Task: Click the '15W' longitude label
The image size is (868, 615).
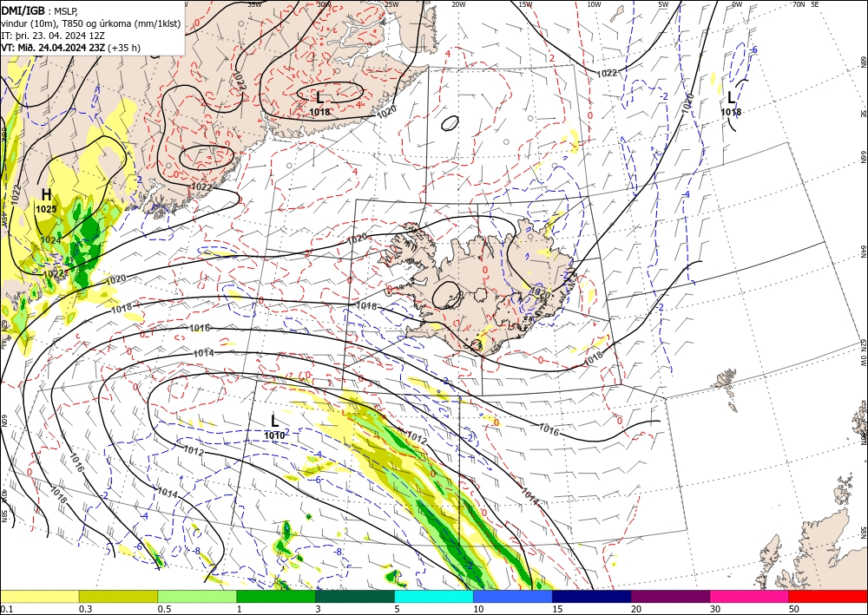Action: [526, 3]
